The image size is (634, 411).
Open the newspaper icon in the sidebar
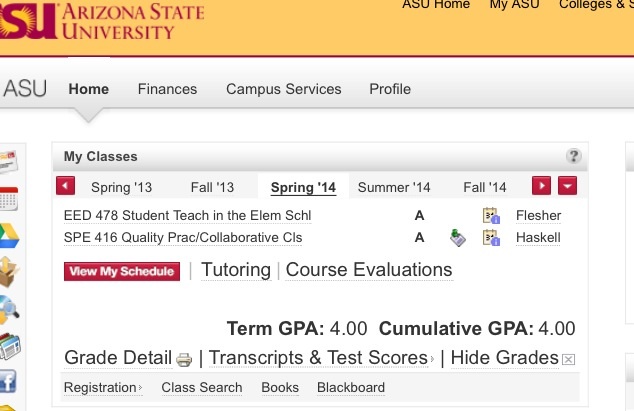[10, 347]
